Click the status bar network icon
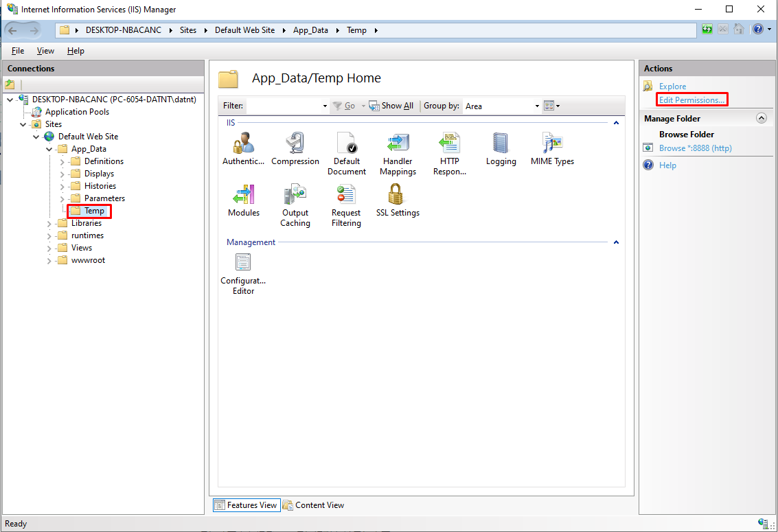This screenshot has height=532, width=778. (763, 522)
